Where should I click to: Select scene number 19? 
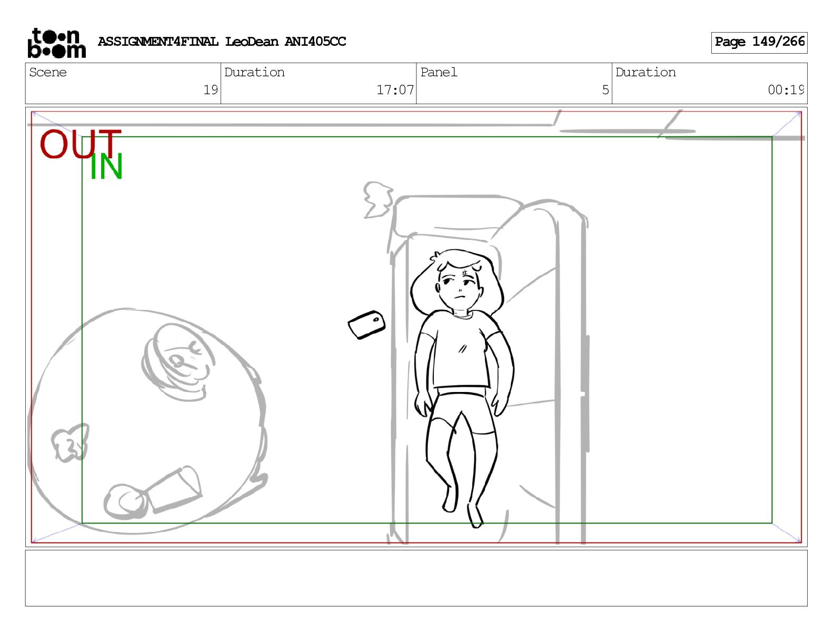[211, 90]
